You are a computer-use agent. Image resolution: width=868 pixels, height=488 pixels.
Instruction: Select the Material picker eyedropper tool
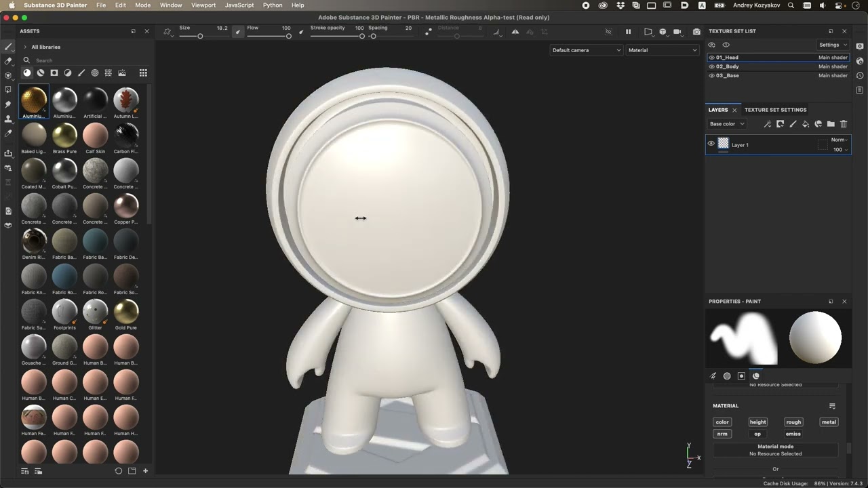coord(8,134)
